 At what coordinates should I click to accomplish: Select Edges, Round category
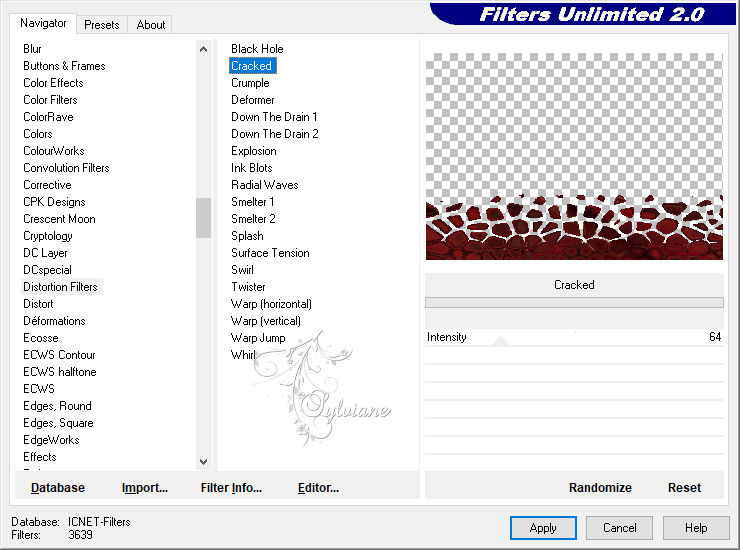point(58,406)
